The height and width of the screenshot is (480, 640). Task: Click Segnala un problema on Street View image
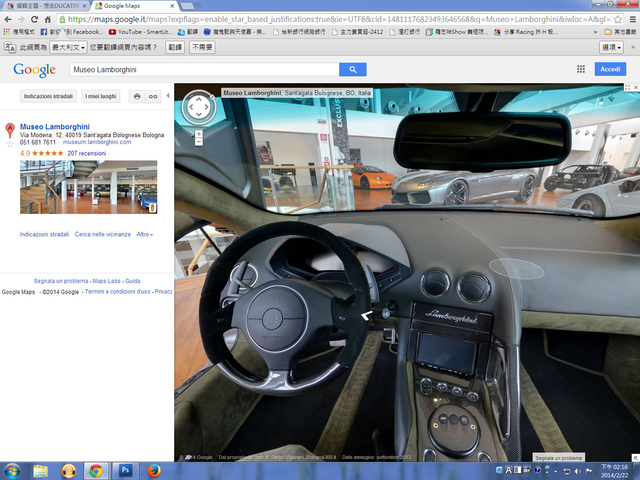coord(558,458)
